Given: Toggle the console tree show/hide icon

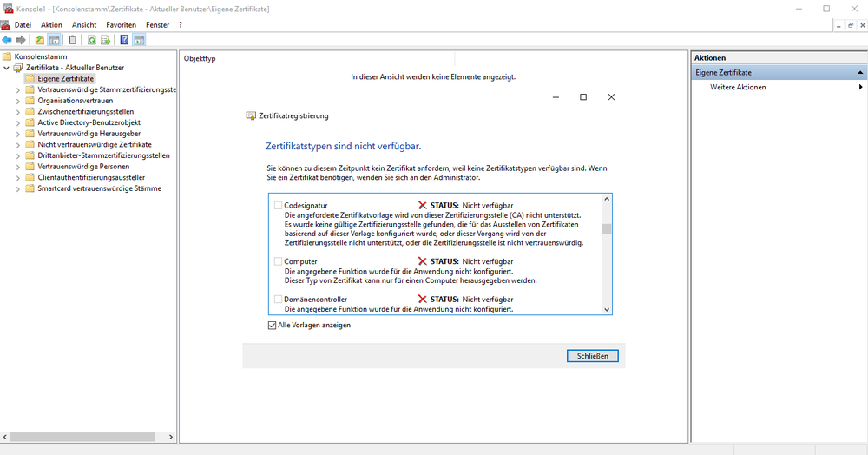Looking at the screenshot, I should point(54,40).
